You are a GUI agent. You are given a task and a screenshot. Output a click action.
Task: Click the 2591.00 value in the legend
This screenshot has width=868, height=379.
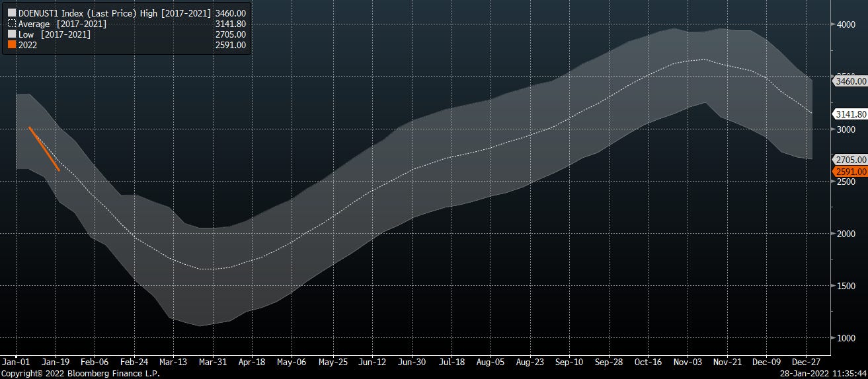[x=231, y=45]
